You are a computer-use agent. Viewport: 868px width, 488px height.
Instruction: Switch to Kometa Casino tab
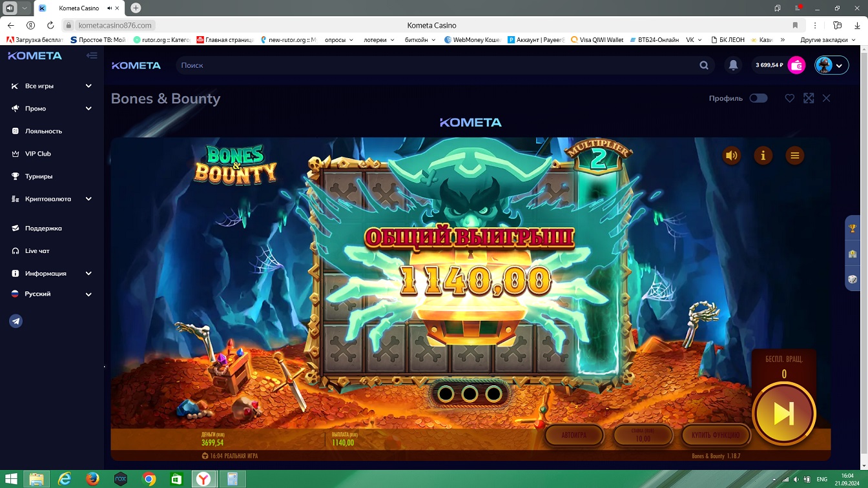point(79,8)
